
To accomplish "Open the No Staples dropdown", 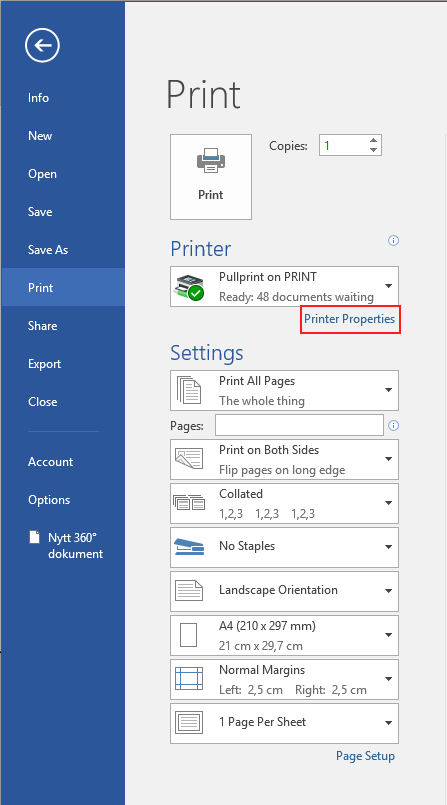I will click(284, 547).
